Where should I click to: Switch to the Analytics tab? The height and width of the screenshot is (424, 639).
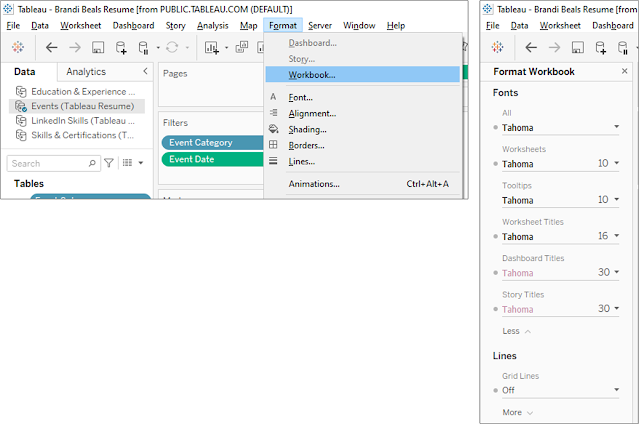click(86, 72)
